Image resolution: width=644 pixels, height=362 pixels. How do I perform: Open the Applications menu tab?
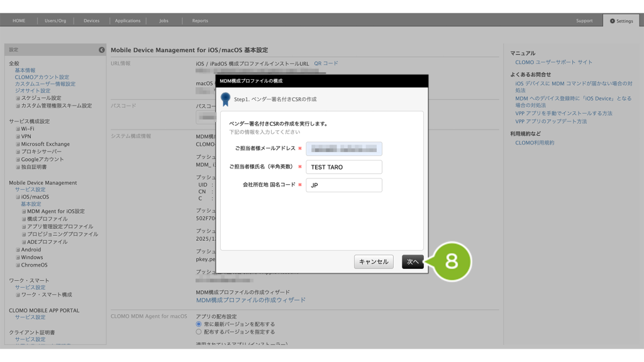pos(128,21)
